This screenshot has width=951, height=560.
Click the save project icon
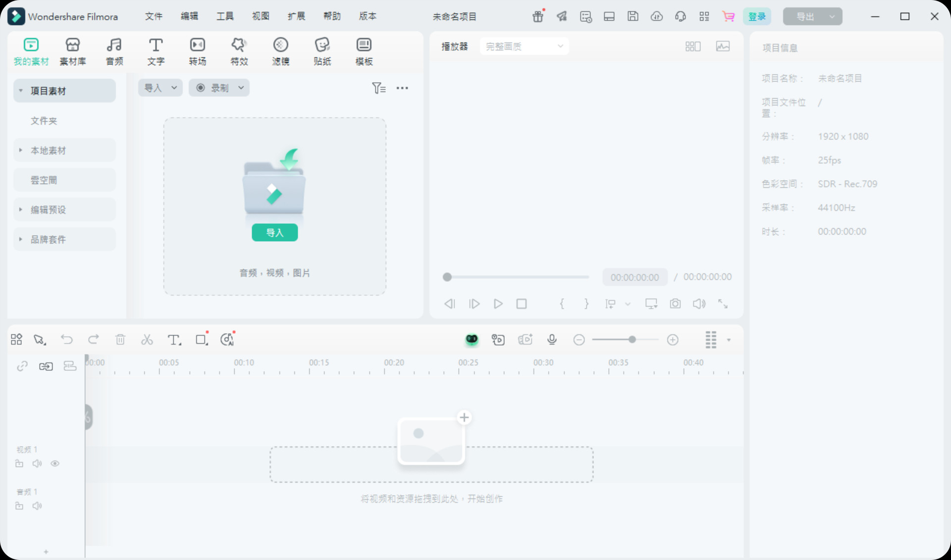tap(633, 16)
